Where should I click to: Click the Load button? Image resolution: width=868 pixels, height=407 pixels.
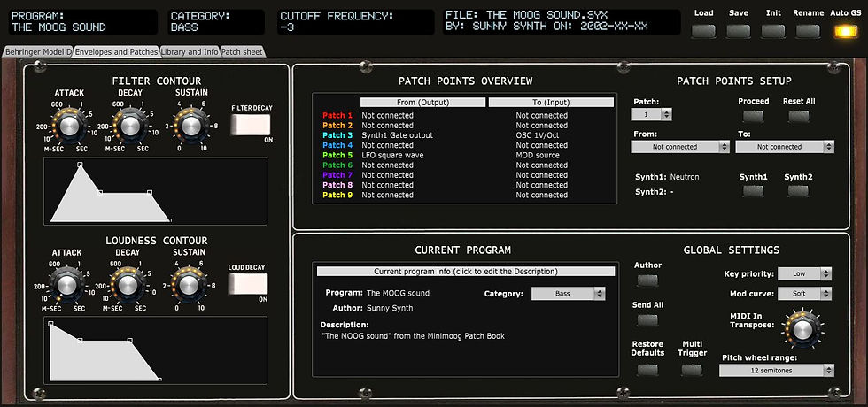click(703, 31)
